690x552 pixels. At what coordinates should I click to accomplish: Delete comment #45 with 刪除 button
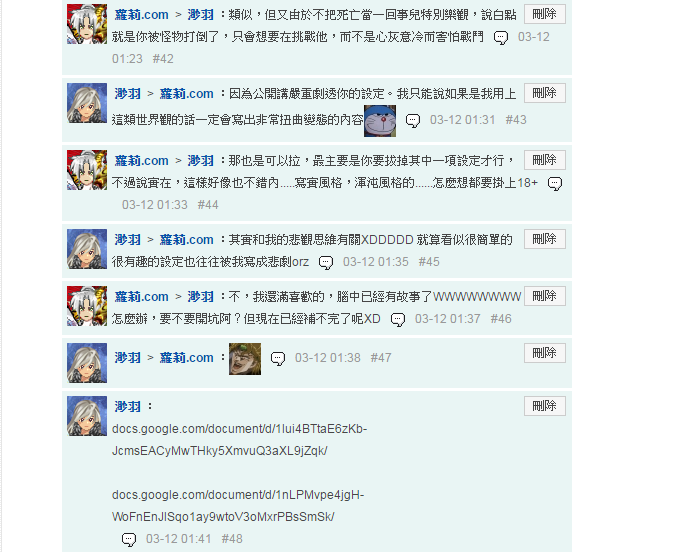(545, 239)
